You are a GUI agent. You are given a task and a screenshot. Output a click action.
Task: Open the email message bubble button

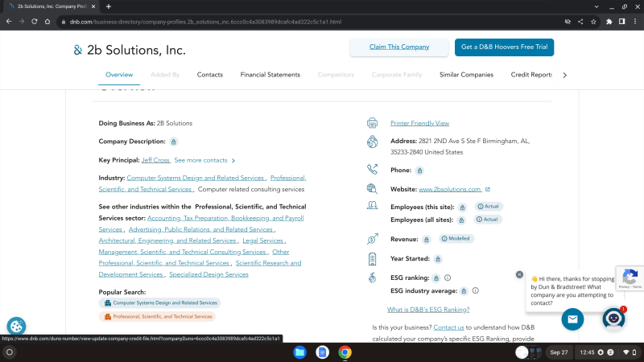point(572,319)
